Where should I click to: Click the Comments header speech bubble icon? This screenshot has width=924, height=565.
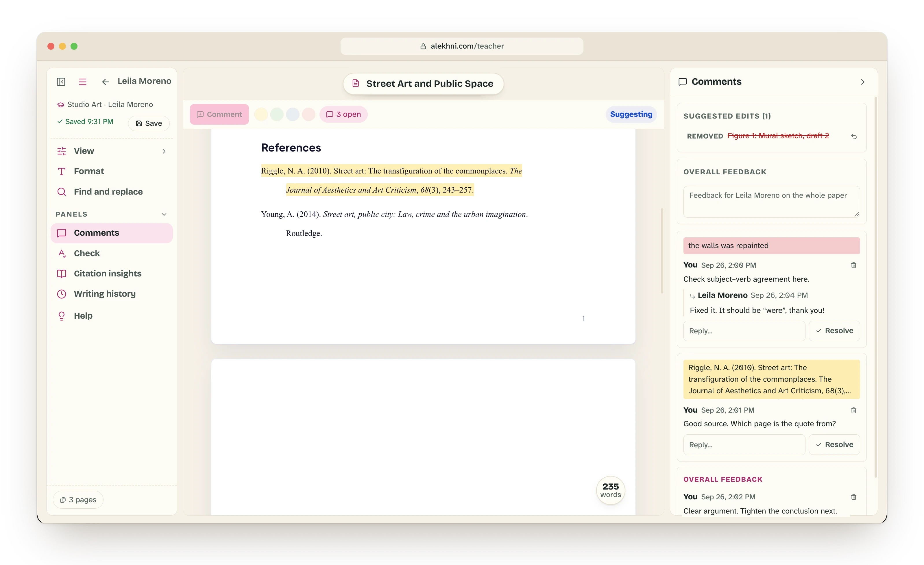coord(683,82)
